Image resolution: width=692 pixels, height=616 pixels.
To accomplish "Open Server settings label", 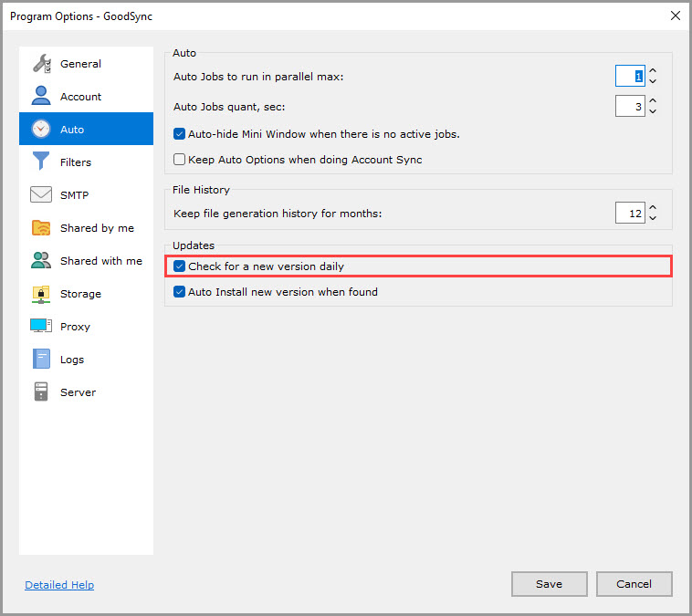I will [78, 392].
